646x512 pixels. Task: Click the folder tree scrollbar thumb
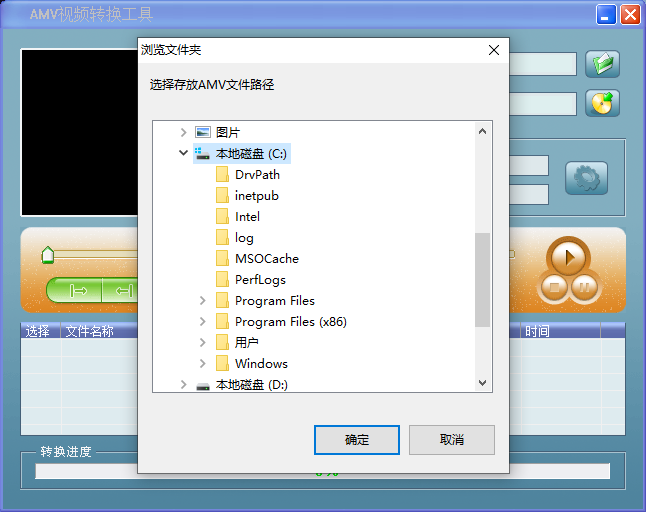point(482,280)
